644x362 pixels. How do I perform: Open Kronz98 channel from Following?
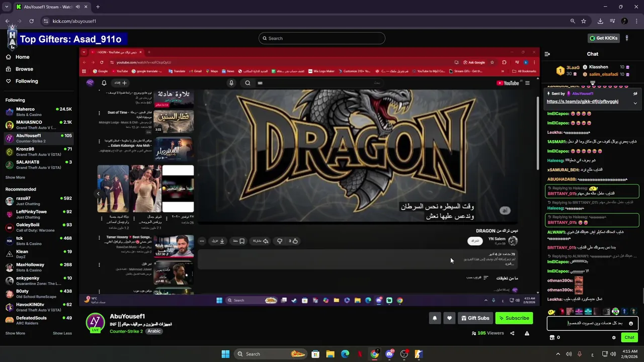point(39,152)
